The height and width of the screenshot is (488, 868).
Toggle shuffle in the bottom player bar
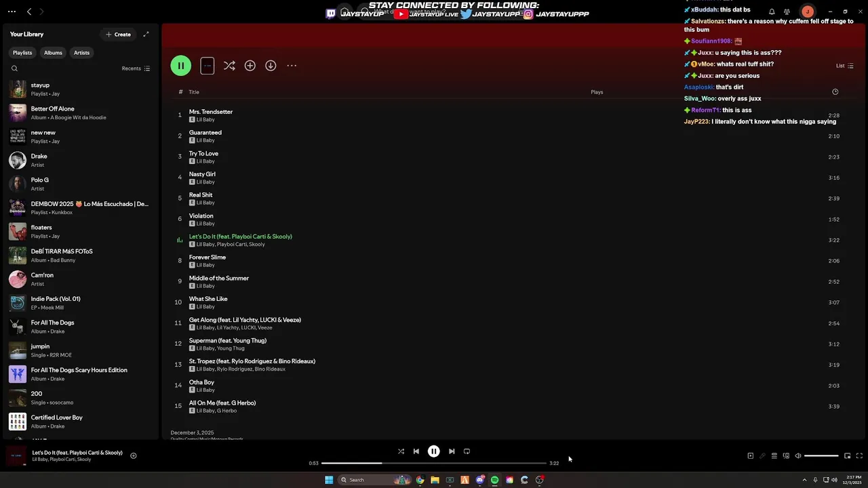401,451
